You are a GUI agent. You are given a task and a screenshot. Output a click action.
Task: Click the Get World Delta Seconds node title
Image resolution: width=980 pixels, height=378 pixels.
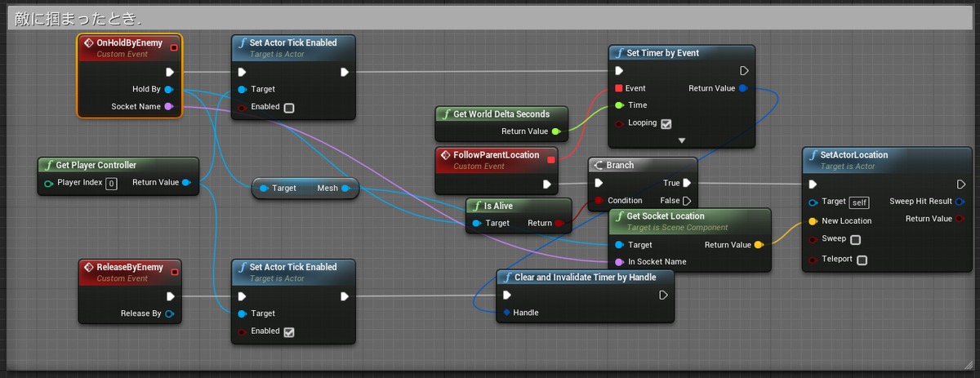pos(501,113)
